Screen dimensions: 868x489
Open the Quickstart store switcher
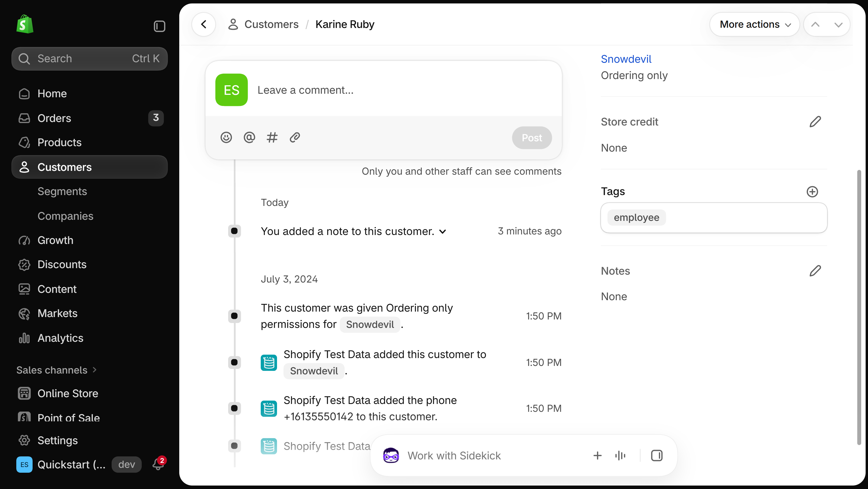tap(78, 464)
